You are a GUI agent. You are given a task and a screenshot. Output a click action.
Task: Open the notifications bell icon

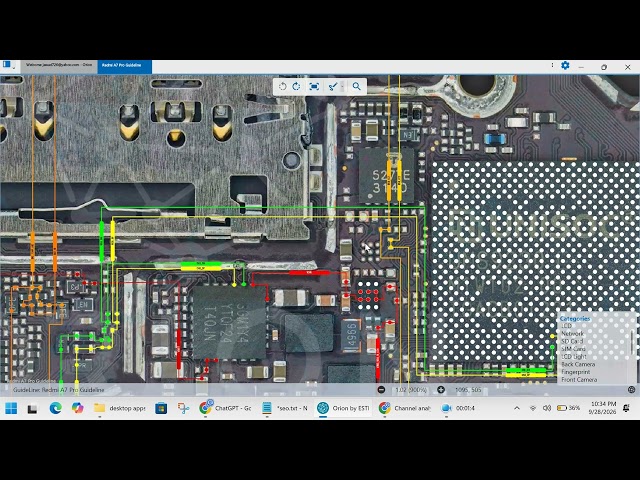point(627,408)
